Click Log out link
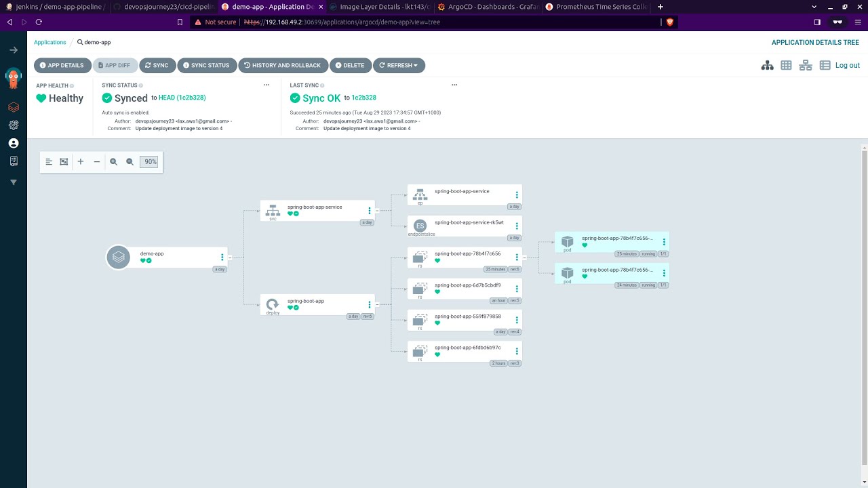Image resolution: width=868 pixels, height=488 pixels. coord(848,65)
